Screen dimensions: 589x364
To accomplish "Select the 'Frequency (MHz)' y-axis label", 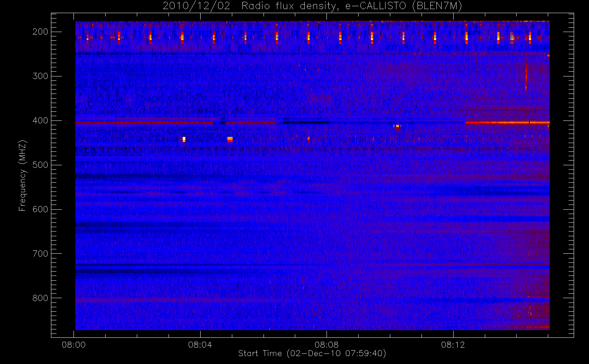I will click(x=23, y=175).
